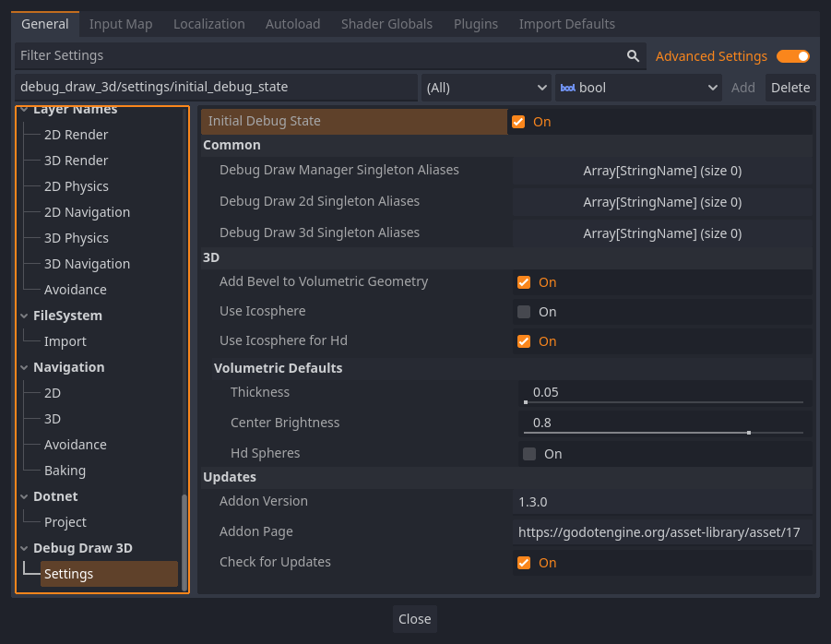Click the Close button
The height and width of the screenshot is (644, 831).
click(414, 619)
